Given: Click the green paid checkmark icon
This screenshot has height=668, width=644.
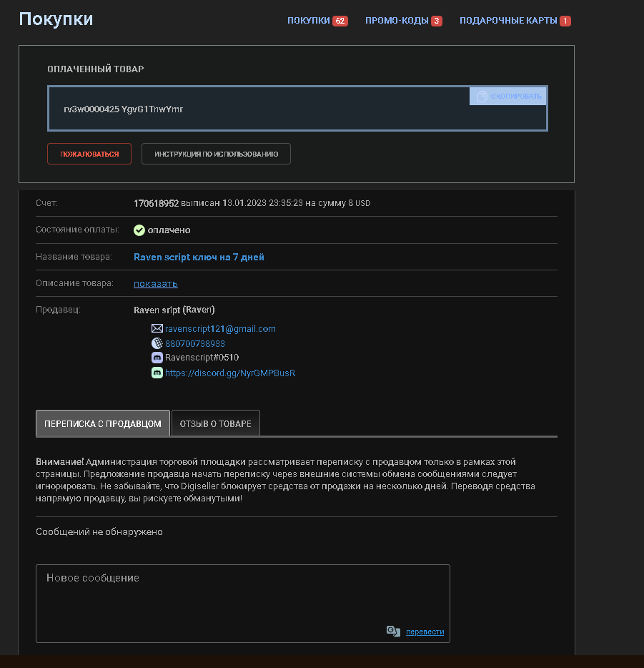Looking at the screenshot, I should pyautogui.click(x=139, y=230).
